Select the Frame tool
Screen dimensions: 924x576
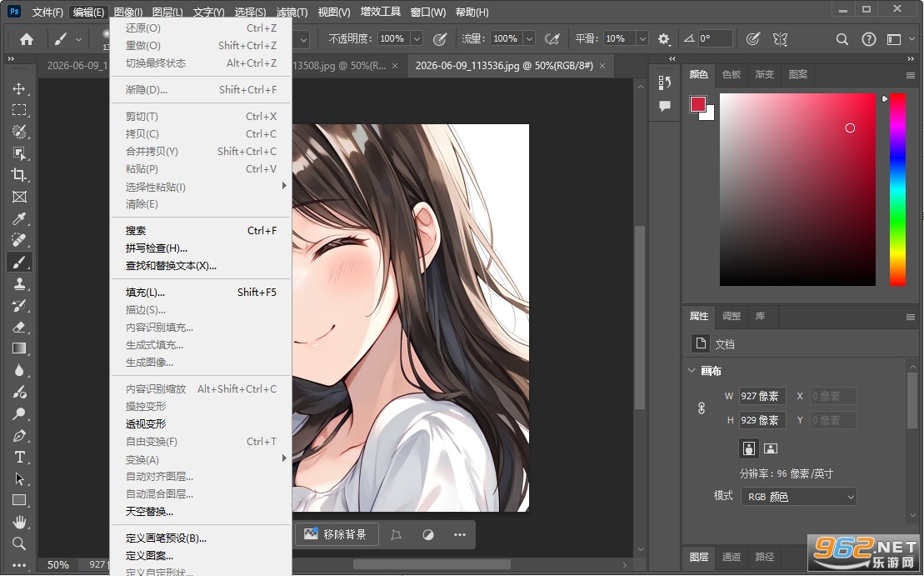(x=19, y=197)
